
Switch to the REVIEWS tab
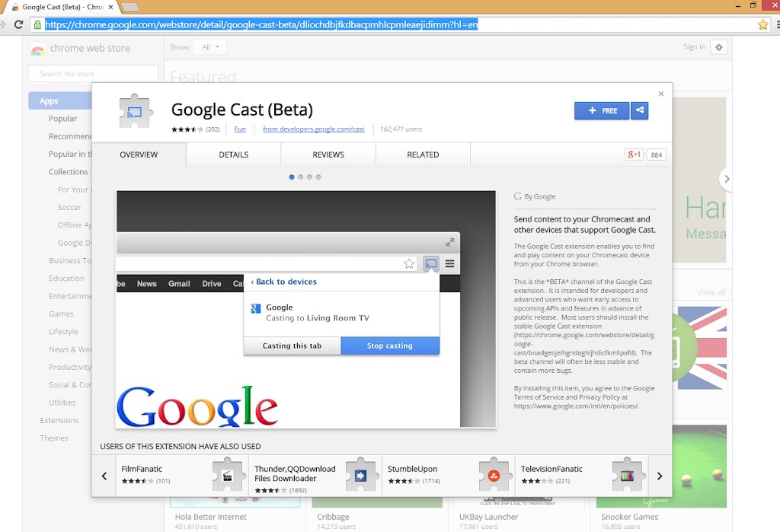[328, 155]
